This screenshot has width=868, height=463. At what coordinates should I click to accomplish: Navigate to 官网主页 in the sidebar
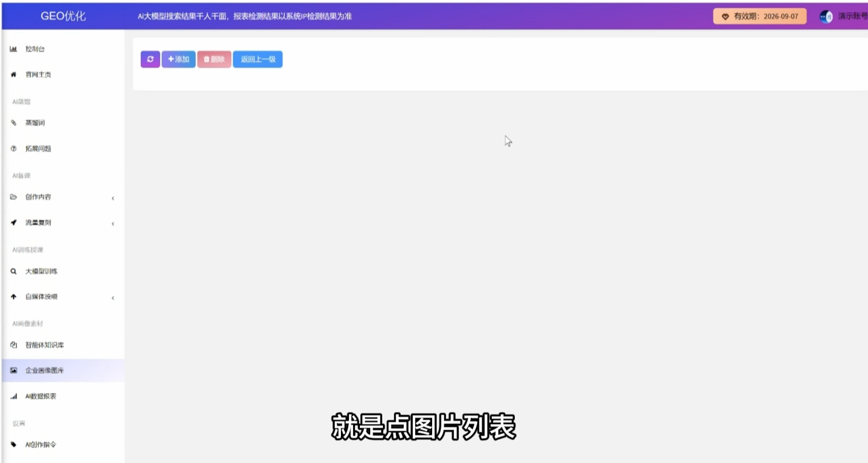pos(38,74)
